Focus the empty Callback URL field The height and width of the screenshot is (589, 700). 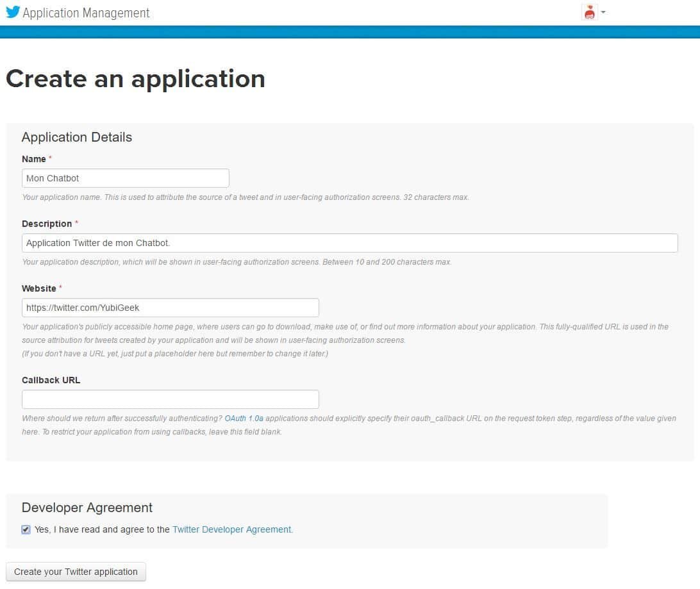click(x=170, y=399)
